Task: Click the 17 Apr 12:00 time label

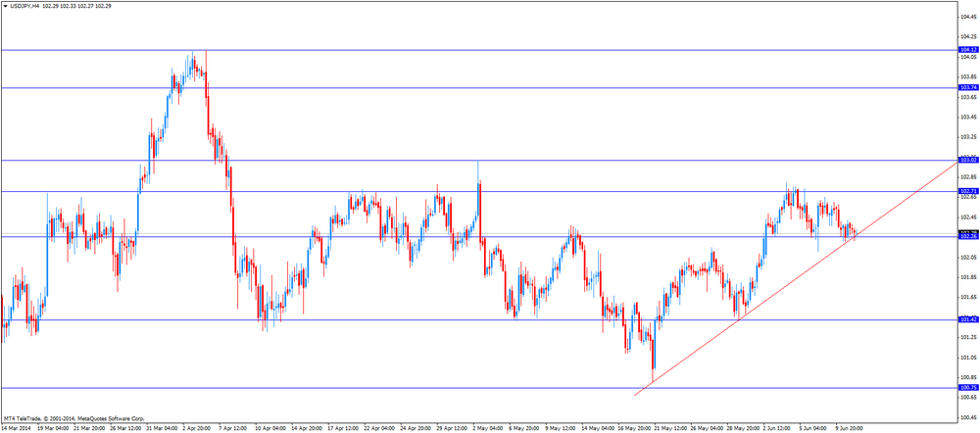Action: click(x=345, y=429)
